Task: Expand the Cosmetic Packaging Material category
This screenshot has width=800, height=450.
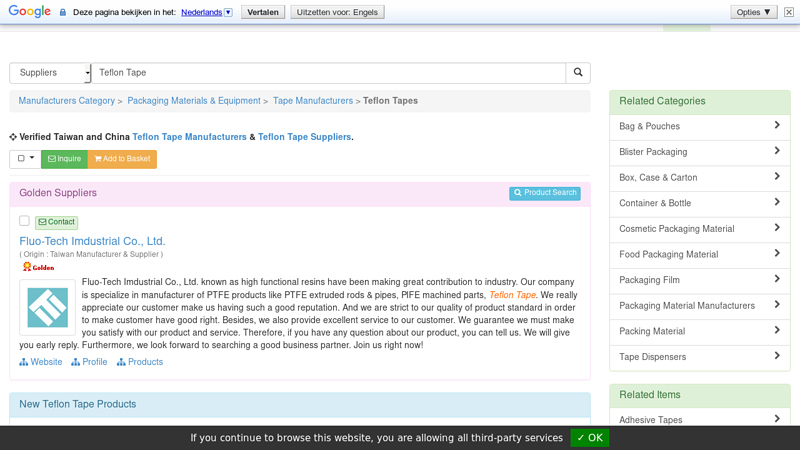Action: click(x=699, y=229)
